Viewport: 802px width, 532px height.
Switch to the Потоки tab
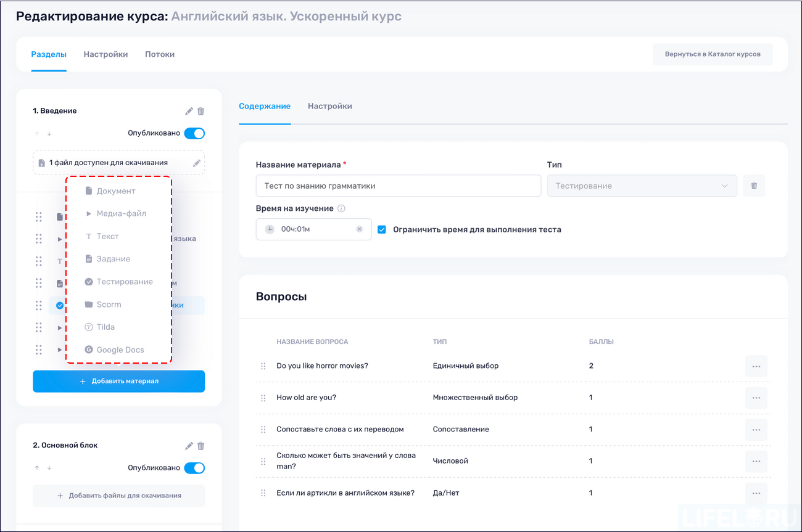coord(159,54)
